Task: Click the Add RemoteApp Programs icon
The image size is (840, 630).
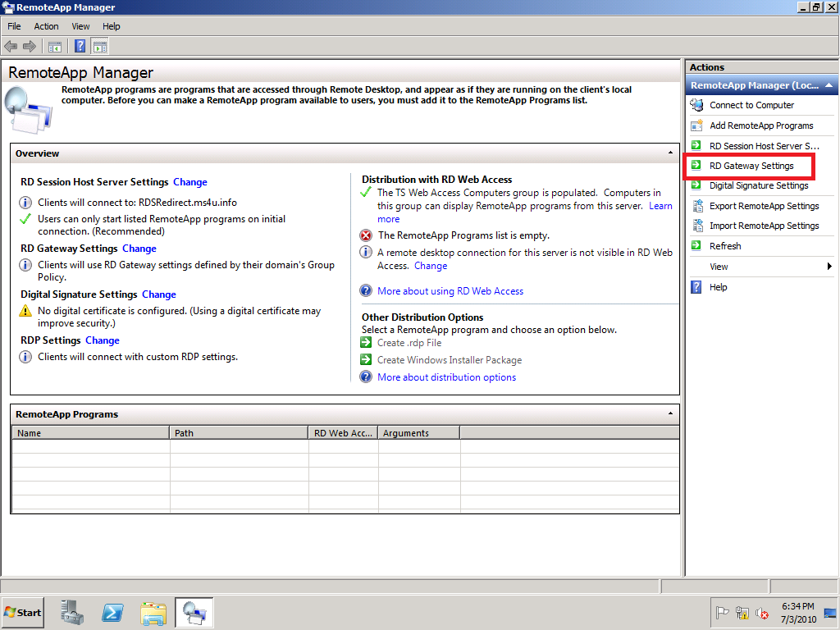Action: (x=696, y=126)
